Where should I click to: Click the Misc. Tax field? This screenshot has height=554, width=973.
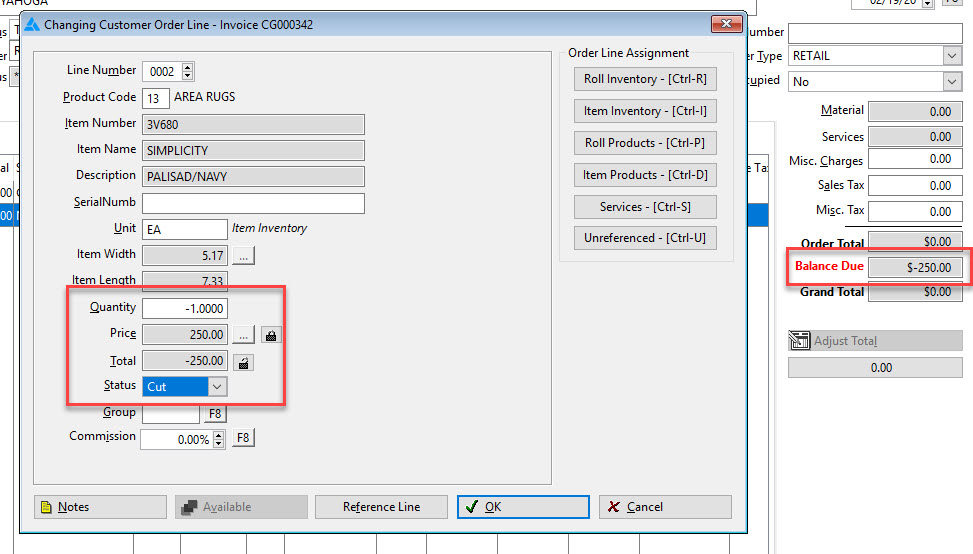coord(915,212)
